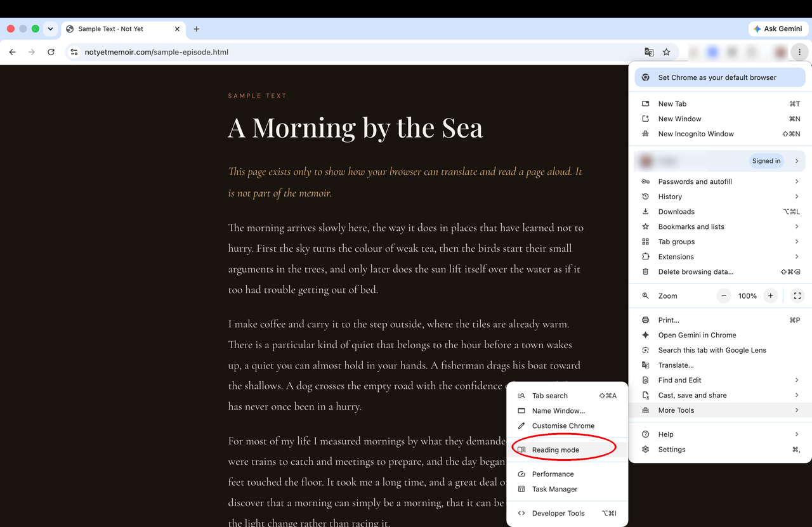812x527 pixels.
Task: Select Name Window in submenu
Action: tap(567, 411)
